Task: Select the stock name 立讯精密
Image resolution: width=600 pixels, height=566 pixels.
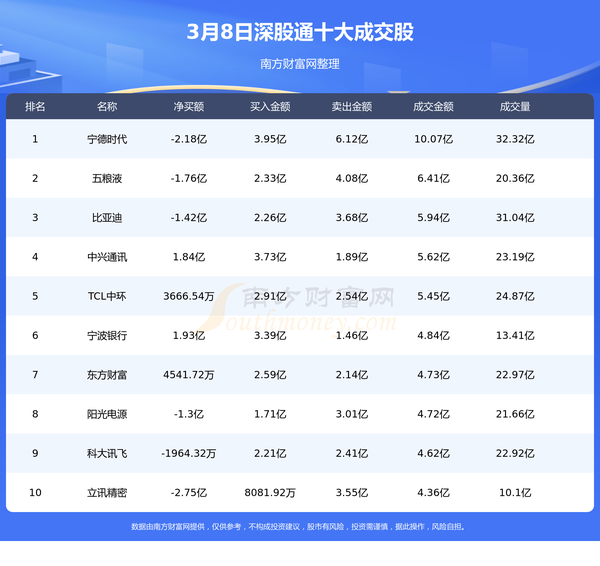Action: (107, 493)
